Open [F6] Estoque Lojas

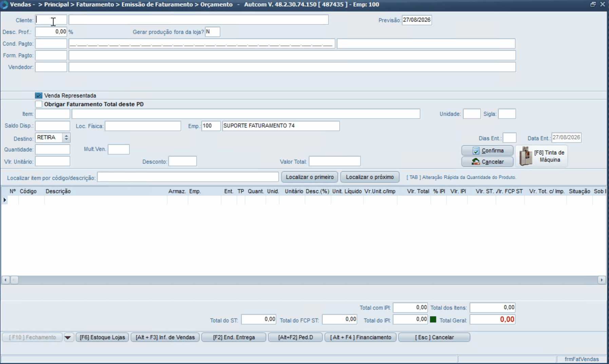coord(102,338)
